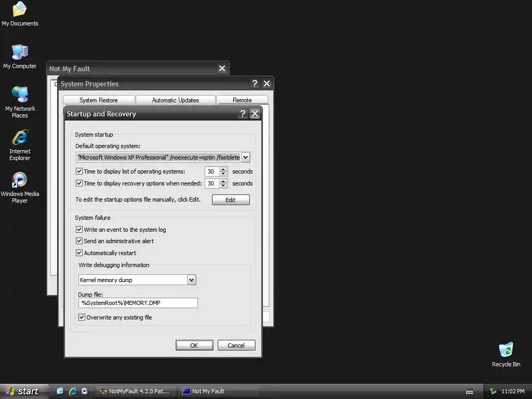This screenshot has height=399, width=532.
Task: Open the Remote tab
Action: 242,100
